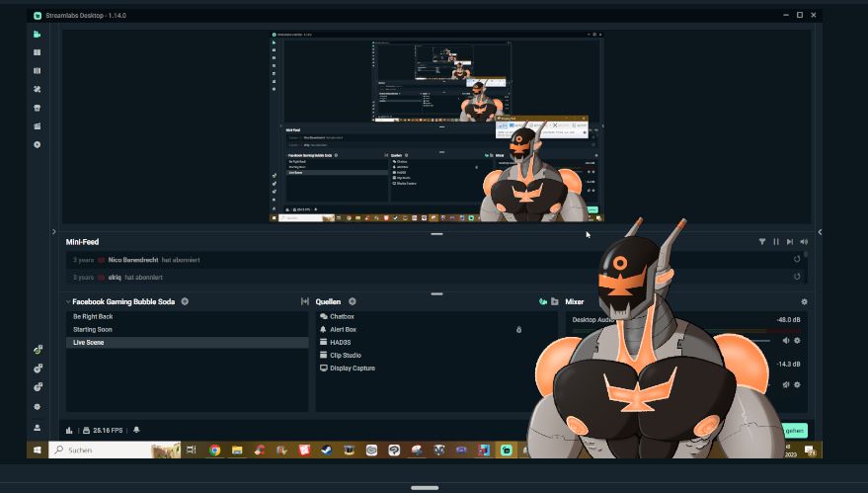Viewport: 868px width, 493px height.
Task: Click the -48.0 dB level value
Action: [x=788, y=320]
